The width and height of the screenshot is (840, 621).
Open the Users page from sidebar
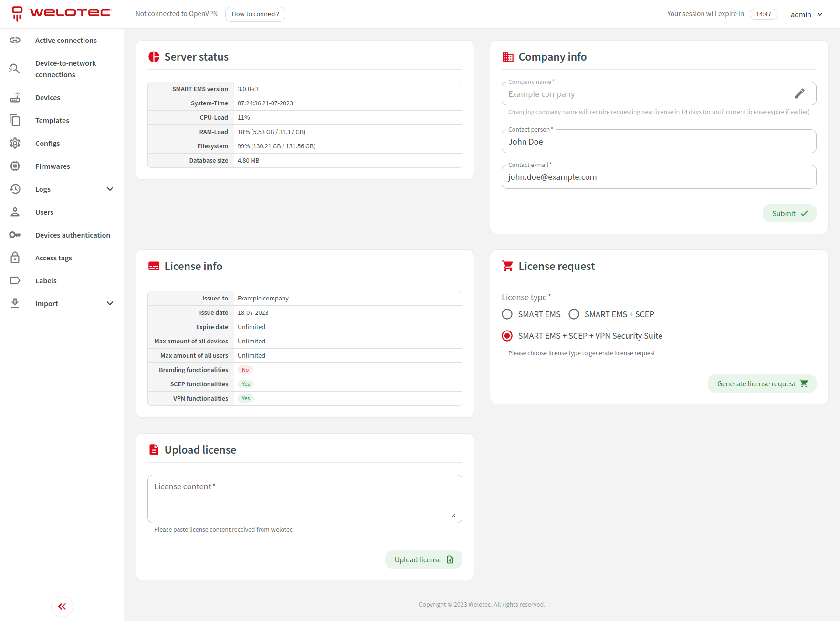(44, 212)
